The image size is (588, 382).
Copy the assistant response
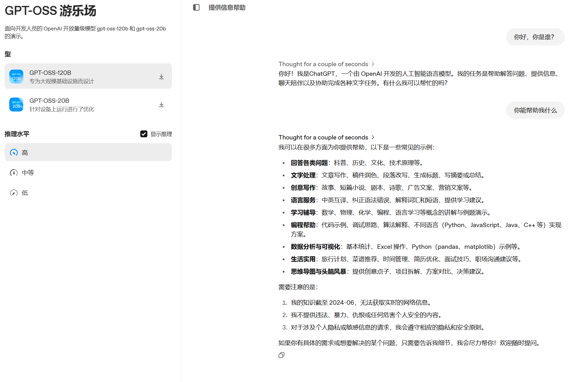tap(281, 355)
